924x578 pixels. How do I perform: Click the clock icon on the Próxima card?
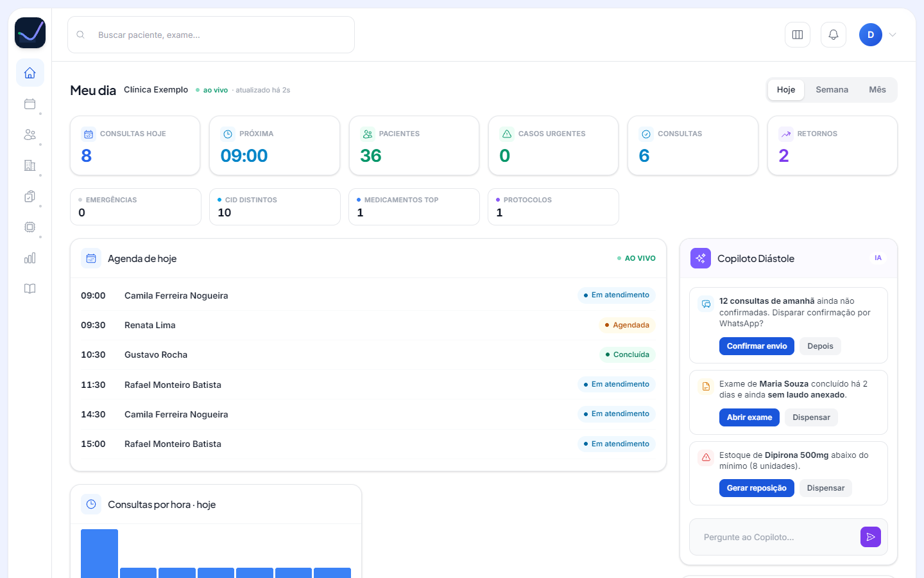(x=228, y=134)
